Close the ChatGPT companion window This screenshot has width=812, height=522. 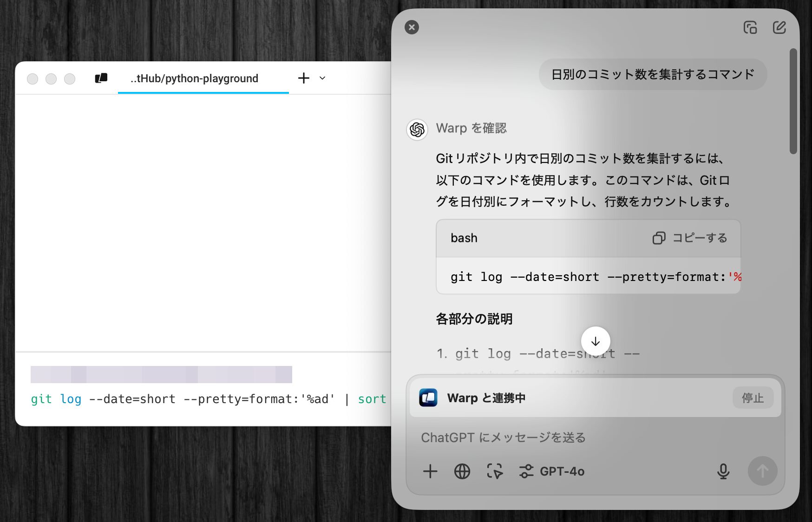click(x=412, y=27)
